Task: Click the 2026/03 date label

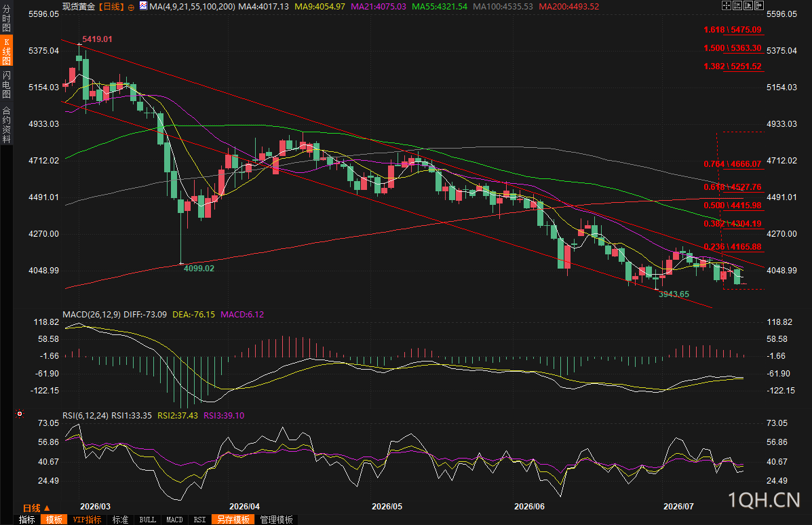Action: click(95, 507)
